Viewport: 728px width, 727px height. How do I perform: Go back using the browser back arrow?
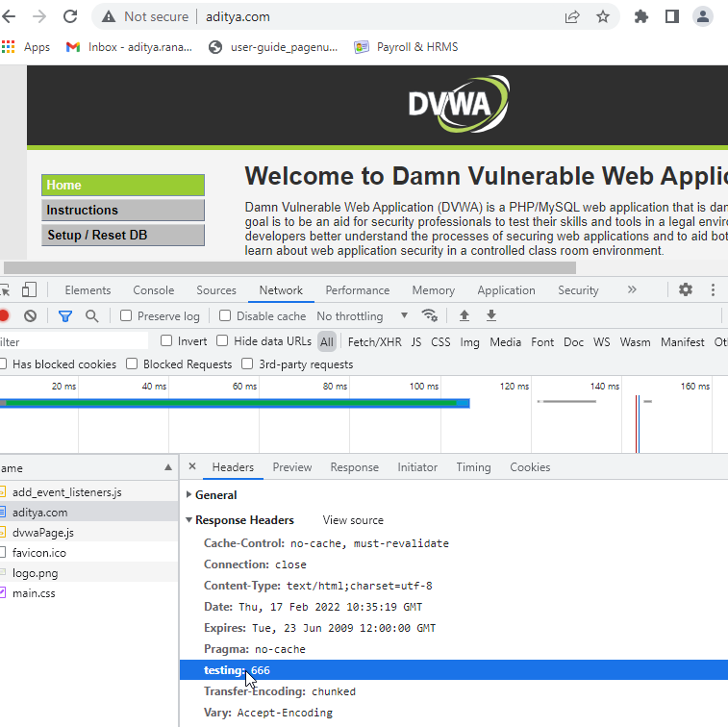(x=9, y=16)
